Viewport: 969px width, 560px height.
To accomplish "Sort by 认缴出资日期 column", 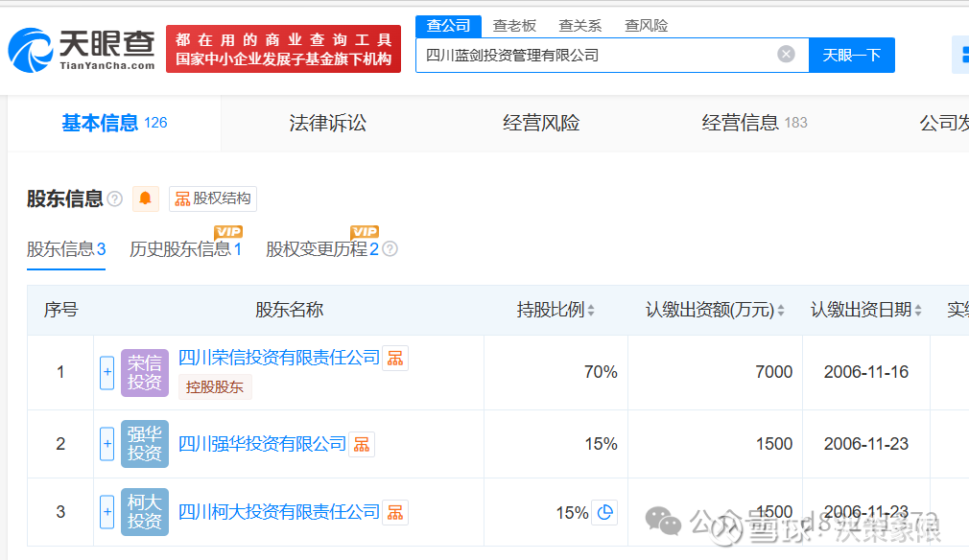I will [918, 311].
